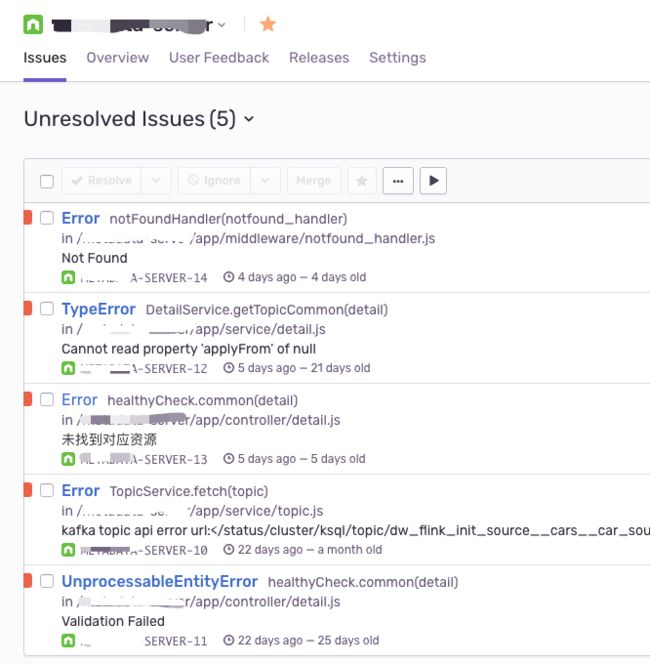
Task: Select the UnprocessableEntityError issue checkbox
Action: pyautogui.click(x=47, y=581)
